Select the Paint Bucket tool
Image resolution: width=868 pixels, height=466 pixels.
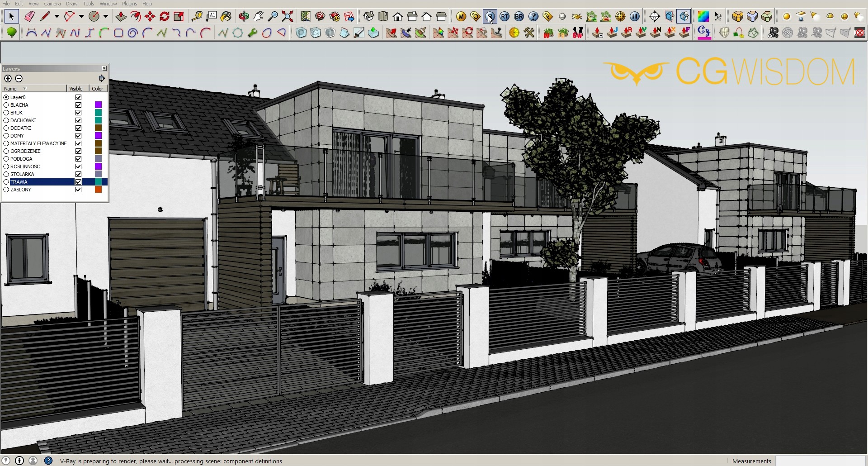[x=226, y=17]
